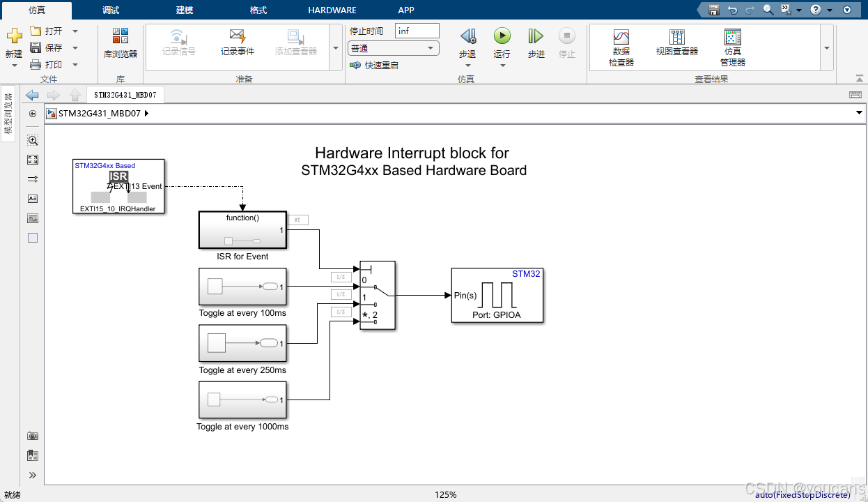868x502 pixels.
Task: Click the 记录事件 log events icon
Action: (238, 36)
